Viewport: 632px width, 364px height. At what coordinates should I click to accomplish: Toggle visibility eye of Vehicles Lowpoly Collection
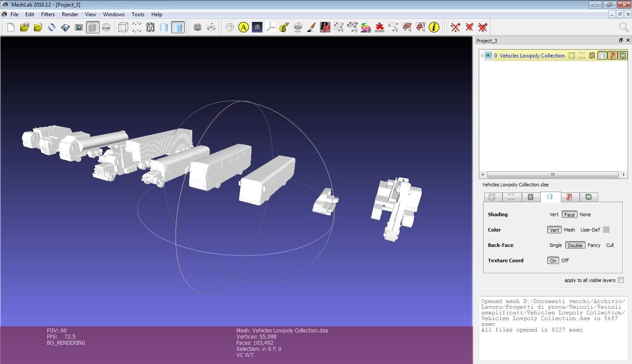(x=488, y=56)
